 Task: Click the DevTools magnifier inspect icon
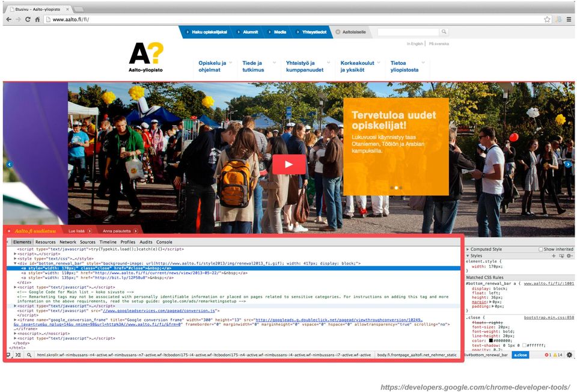pyautogui.click(x=29, y=355)
